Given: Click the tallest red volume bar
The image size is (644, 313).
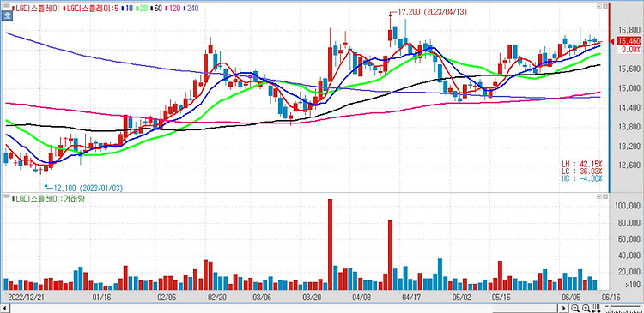Looking at the screenshot, I should pos(330,244).
